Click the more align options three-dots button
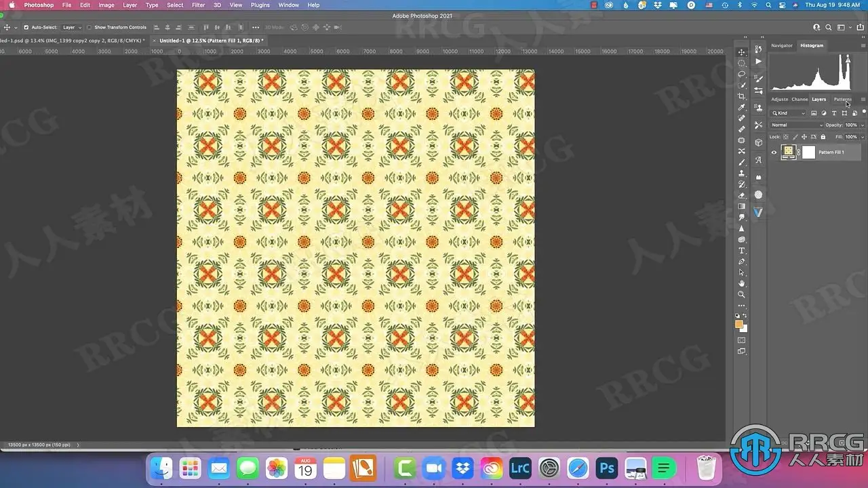868x488 pixels. tap(256, 28)
